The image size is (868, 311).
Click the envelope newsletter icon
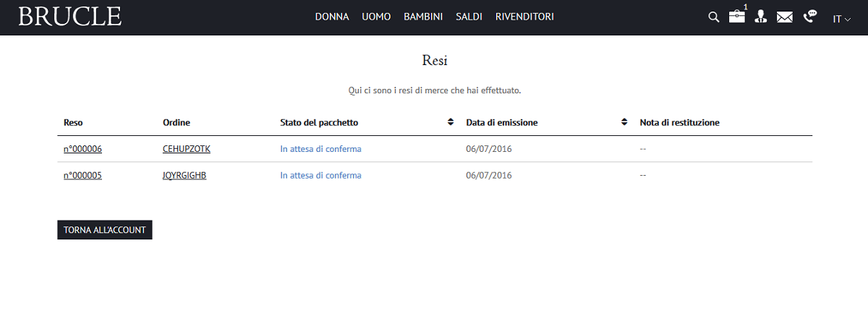785,17
